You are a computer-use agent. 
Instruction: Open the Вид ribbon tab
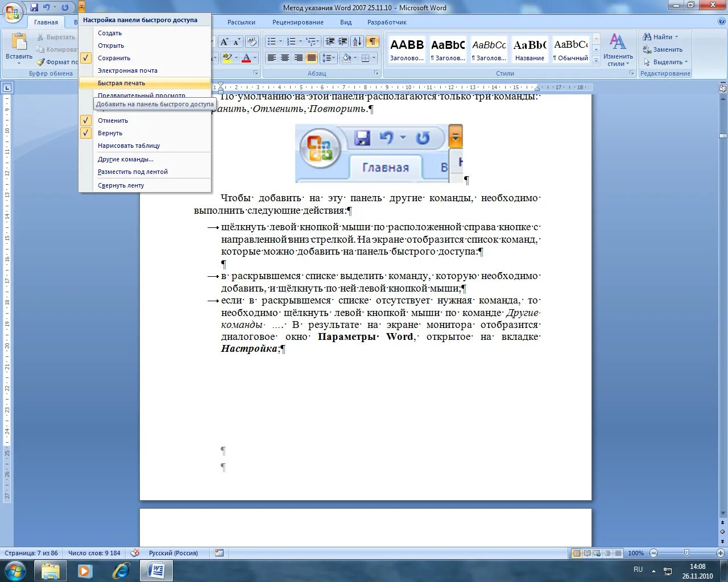click(346, 22)
